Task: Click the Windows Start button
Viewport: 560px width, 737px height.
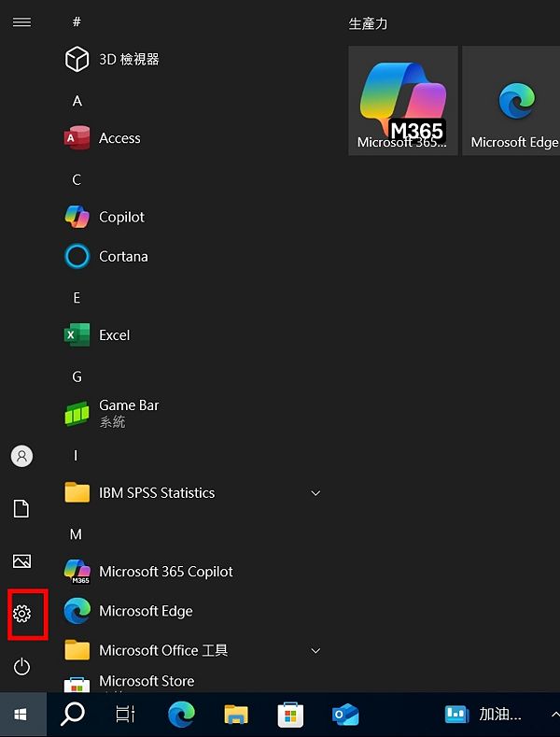Action: (x=21, y=715)
